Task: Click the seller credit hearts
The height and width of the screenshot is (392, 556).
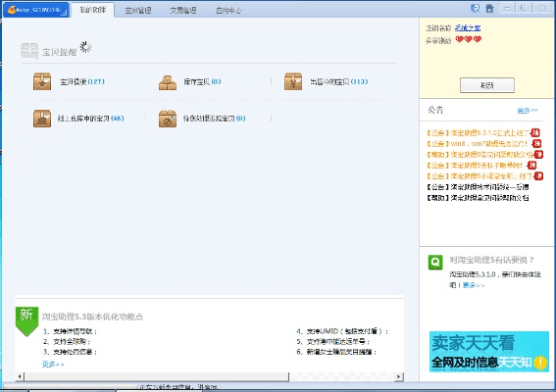Action: click(x=469, y=39)
